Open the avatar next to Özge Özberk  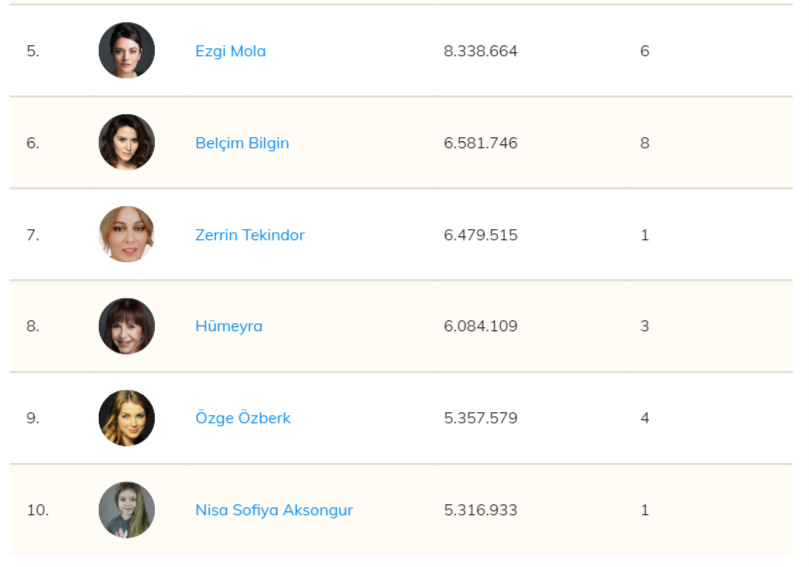pyautogui.click(x=127, y=418)
